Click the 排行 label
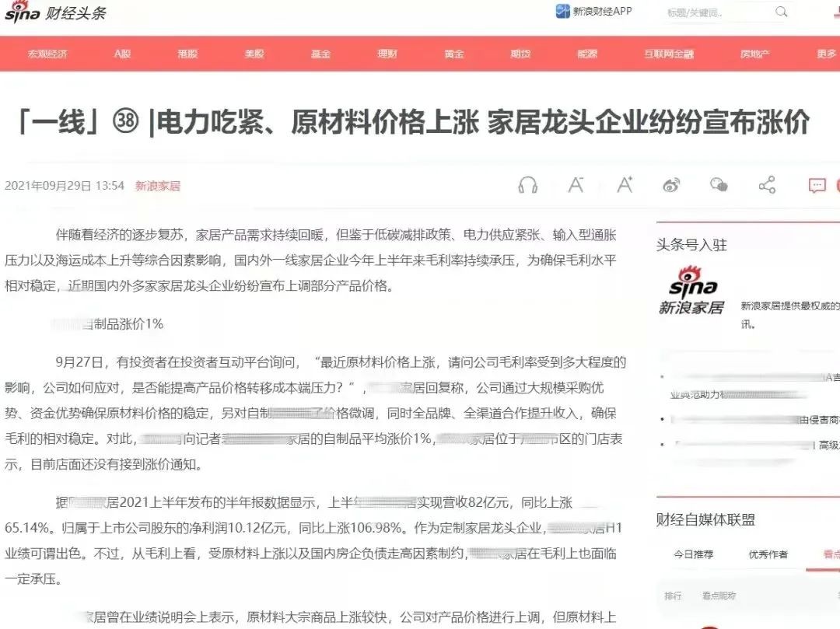840x629 pixels. click(x=673, y=596)
